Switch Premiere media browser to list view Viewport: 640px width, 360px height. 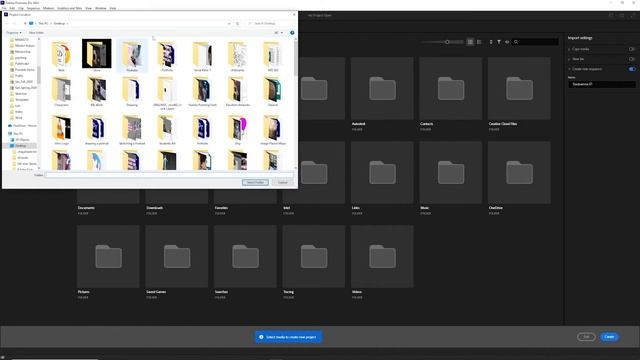point(479,42)
